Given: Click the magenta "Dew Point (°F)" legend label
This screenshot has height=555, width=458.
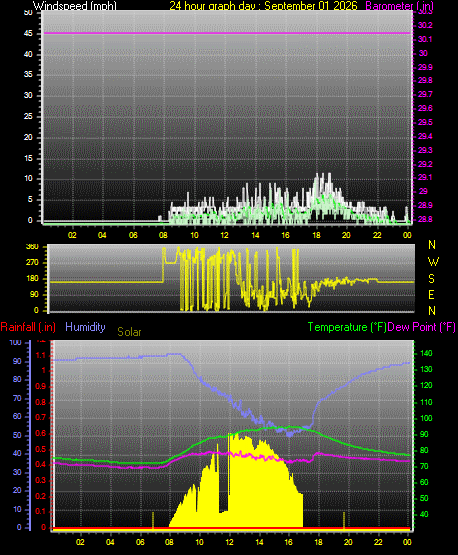Looking at the screenshot, I should [422, 327].
